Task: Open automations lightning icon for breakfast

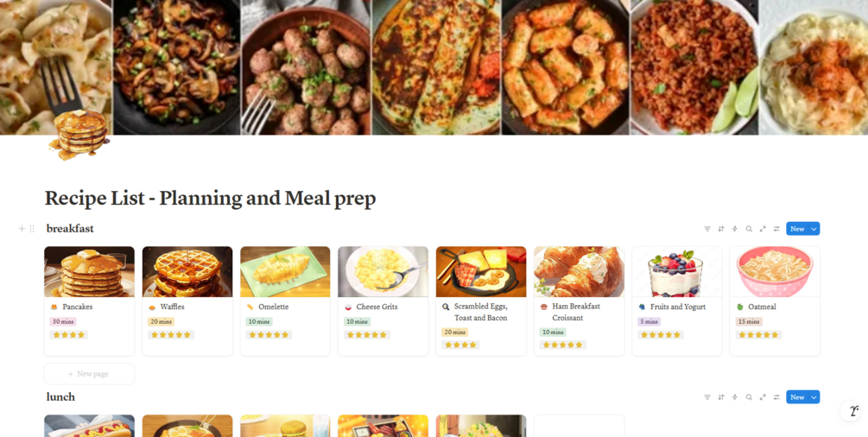Action: tap(735, 229)
